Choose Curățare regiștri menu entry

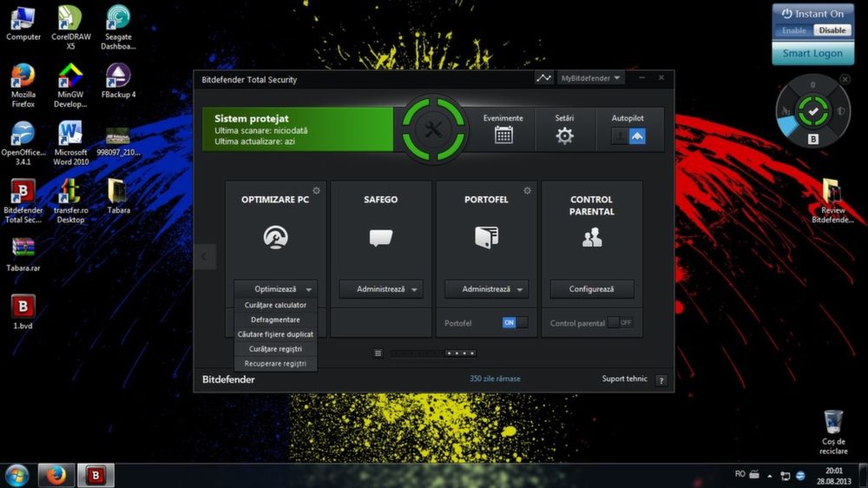(275, 349)
